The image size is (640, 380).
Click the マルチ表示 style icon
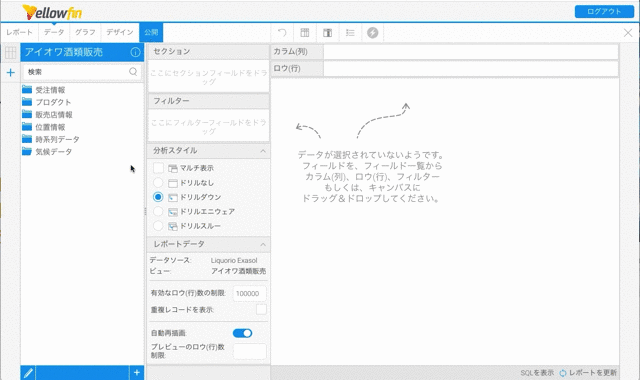173,168
